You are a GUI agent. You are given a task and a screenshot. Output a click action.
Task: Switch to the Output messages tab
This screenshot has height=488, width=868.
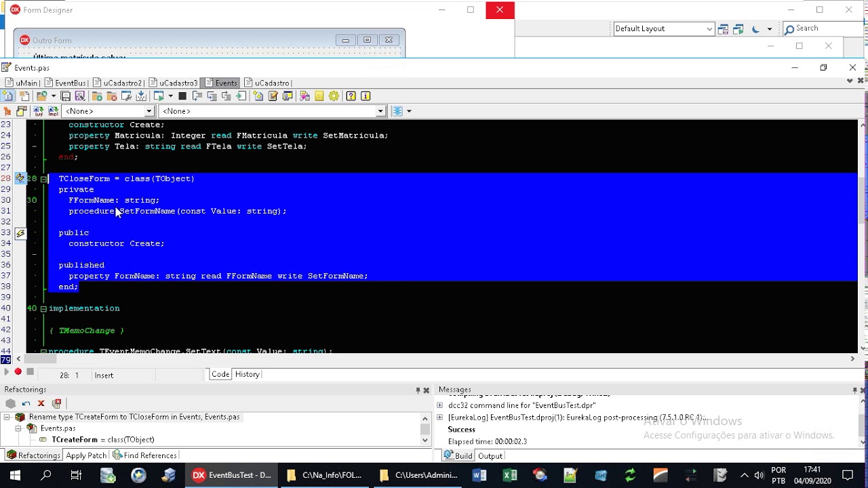point(490,456)
